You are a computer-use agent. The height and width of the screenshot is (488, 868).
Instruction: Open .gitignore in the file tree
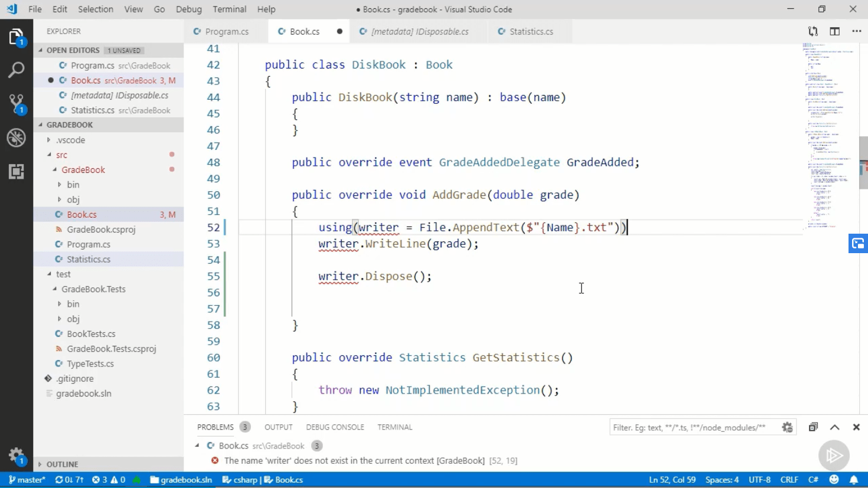coord(74,379)
